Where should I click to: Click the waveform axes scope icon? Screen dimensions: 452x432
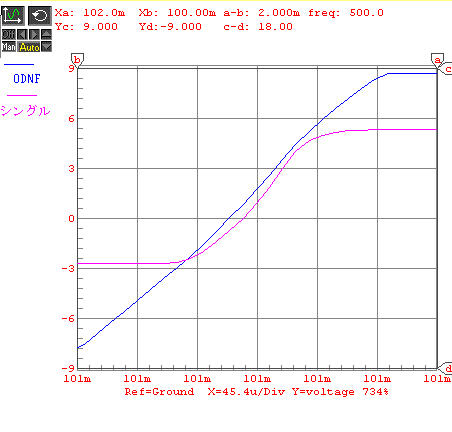(13, 16)
